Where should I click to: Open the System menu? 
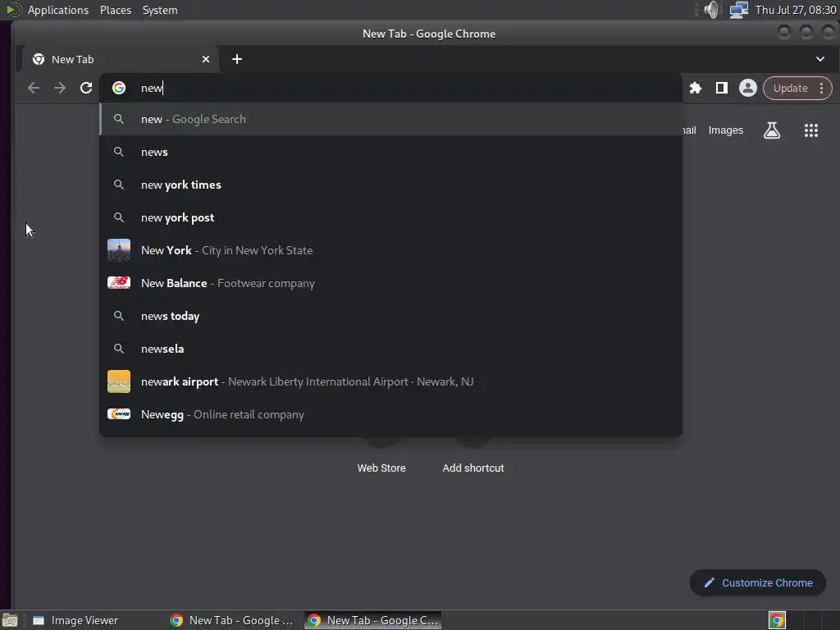coord(160,10)
